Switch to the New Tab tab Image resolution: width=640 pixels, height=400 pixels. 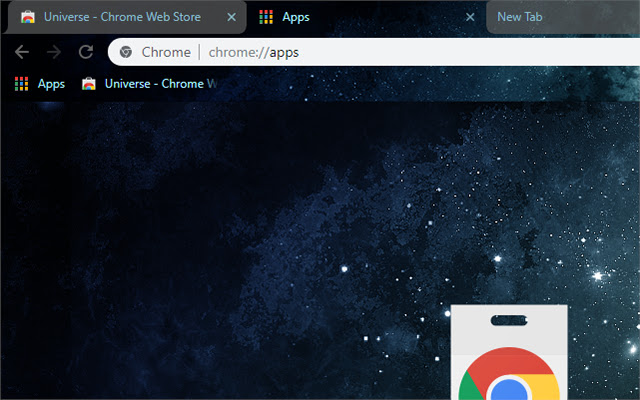pos(563,17)
